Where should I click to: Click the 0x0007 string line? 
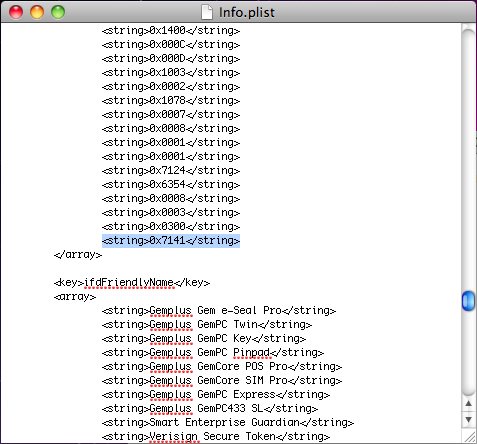coord(171,115)
